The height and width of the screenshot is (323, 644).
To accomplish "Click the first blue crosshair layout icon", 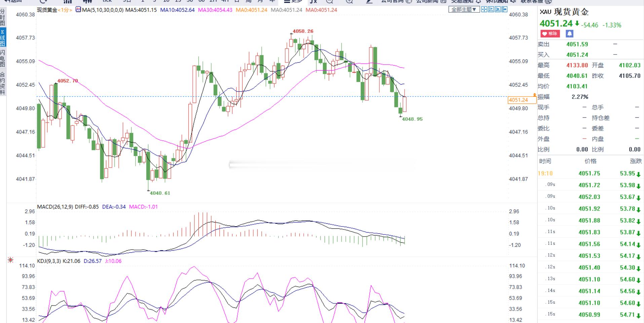I will coord(484,9).
